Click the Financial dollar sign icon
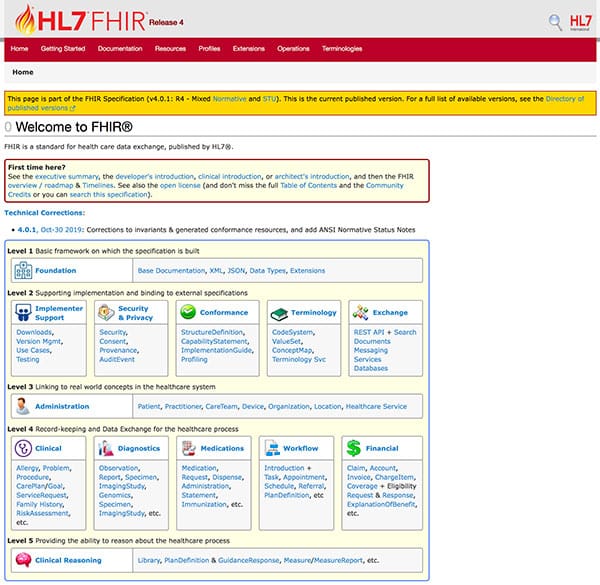This screenshot has height=585, width=600. point(354,448)
